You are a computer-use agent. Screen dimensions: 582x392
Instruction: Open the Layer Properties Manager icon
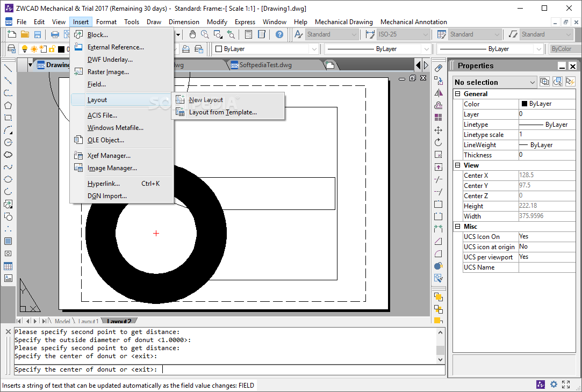tap(11, 48)
